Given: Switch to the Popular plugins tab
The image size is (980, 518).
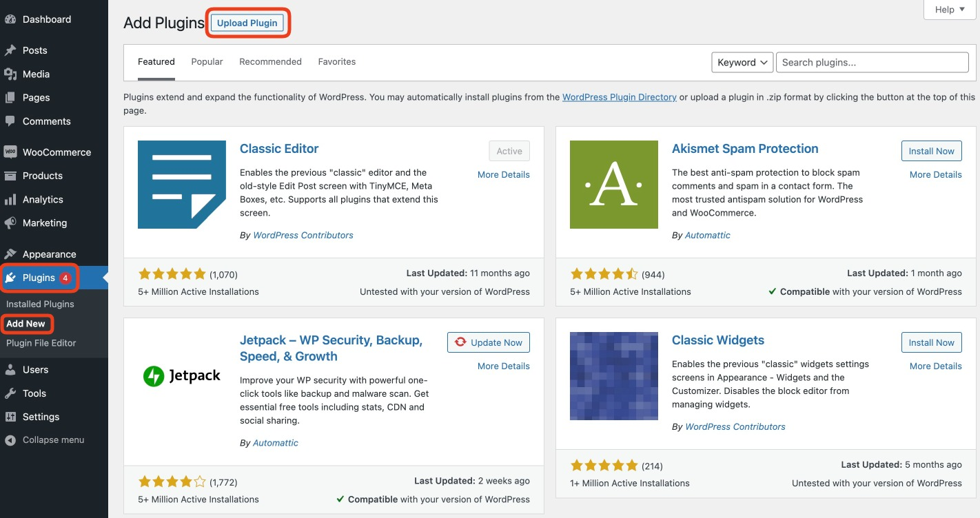Looking at the screenshot, I should (207, 62).
